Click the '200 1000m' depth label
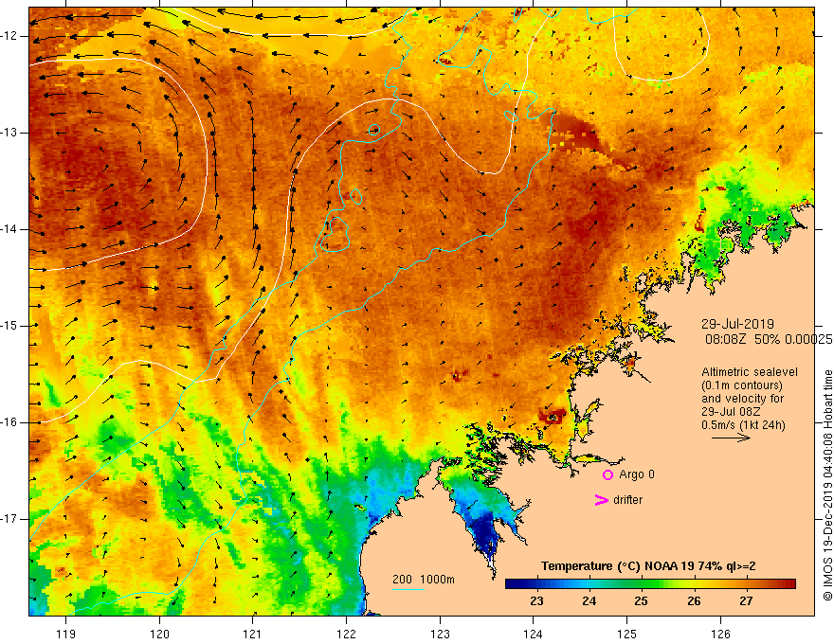 click(424, 580)
